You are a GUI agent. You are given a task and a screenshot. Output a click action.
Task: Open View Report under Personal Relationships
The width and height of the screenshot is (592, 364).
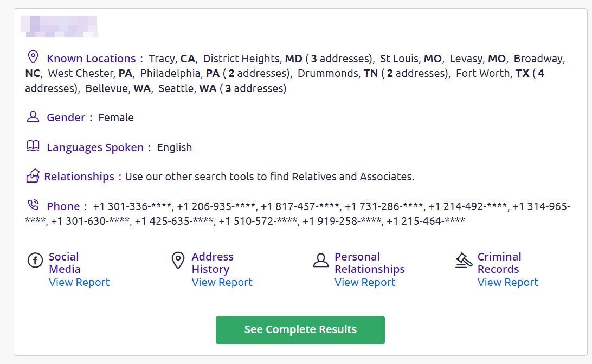pos(365,282)
